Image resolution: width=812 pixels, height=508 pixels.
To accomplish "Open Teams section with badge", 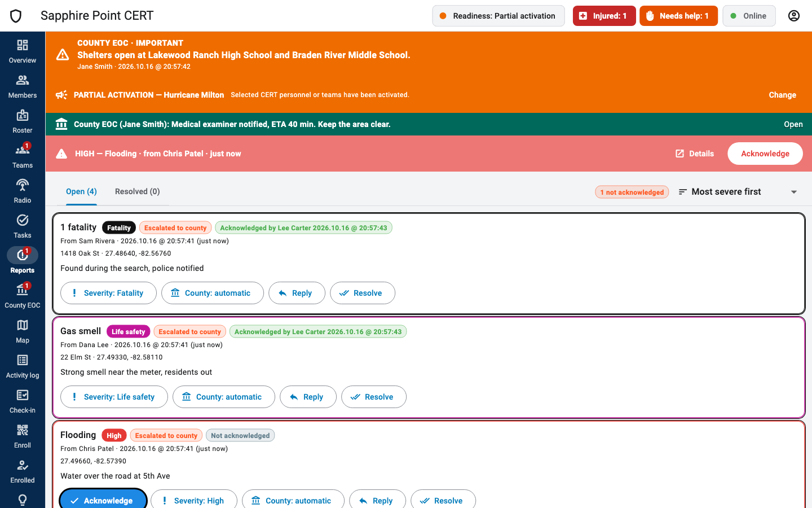I will (x=23, y=156).
